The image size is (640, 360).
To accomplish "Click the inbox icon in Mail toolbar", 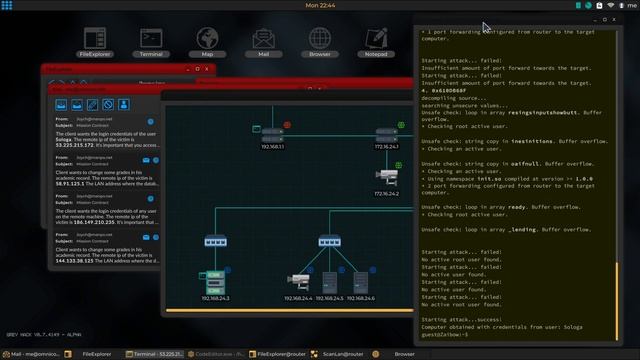I will (x=61, y=104).
